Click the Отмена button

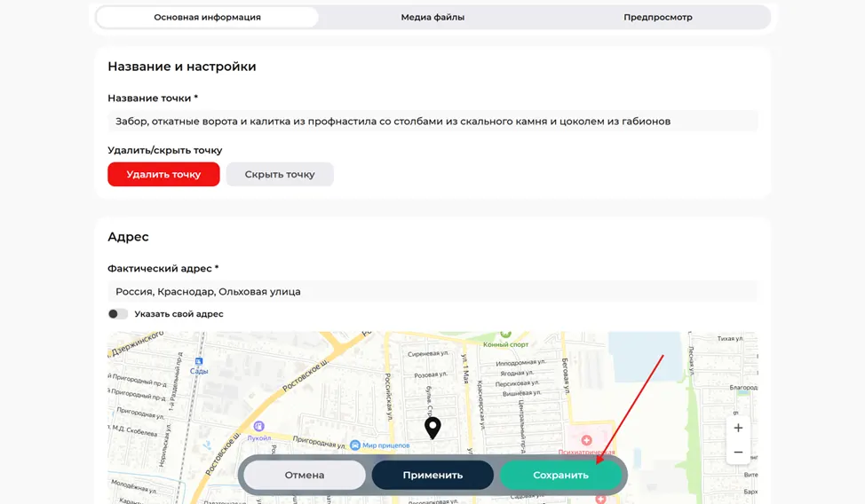pyautogui.click(x=305, y=475)
